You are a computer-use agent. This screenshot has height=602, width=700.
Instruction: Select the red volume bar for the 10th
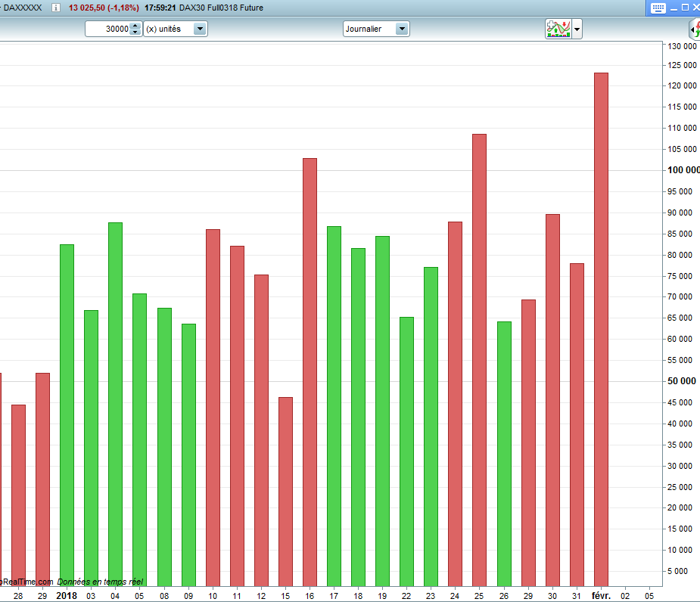[213, 408]
